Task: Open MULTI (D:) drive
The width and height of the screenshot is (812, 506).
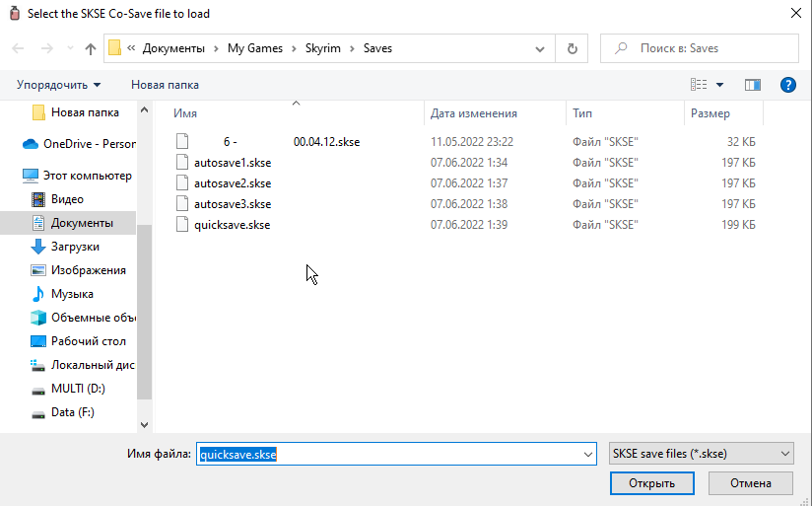Action: (x=68, y=389)
